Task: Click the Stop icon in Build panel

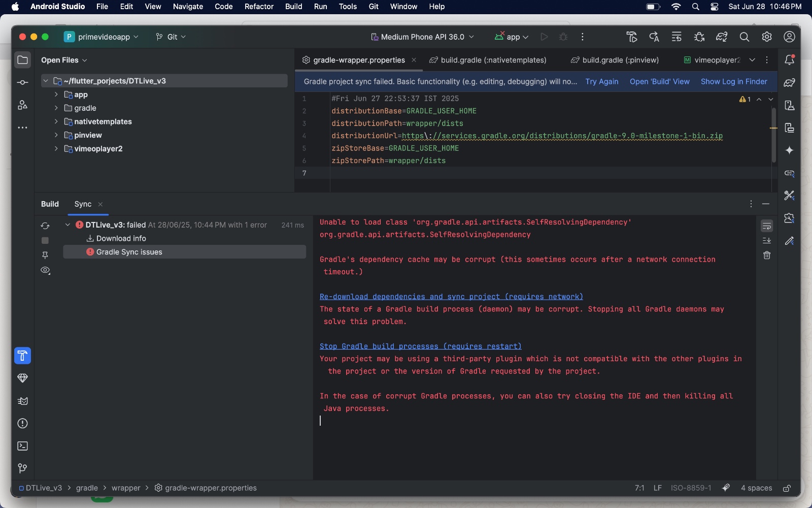Action: click(x=45, y=240)
